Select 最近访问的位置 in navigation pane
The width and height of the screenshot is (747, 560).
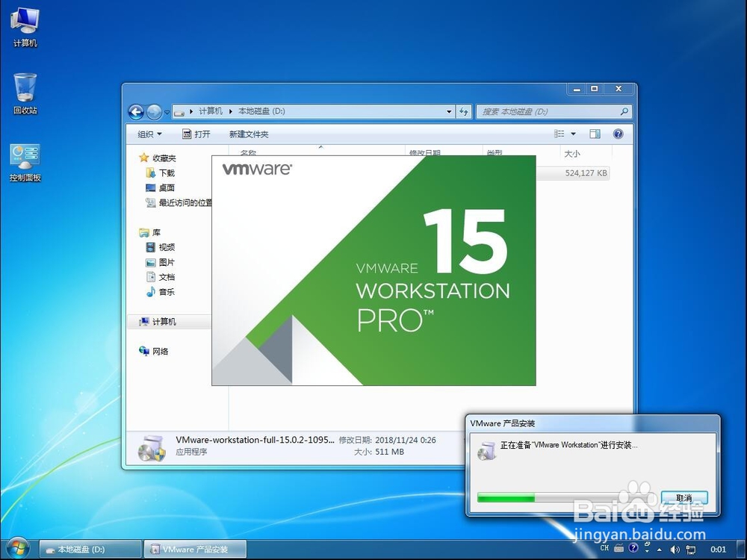[179, 203]
